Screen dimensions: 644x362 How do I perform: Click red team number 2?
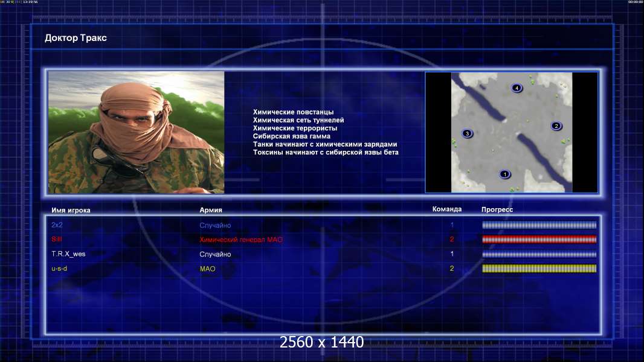point(452,239)
